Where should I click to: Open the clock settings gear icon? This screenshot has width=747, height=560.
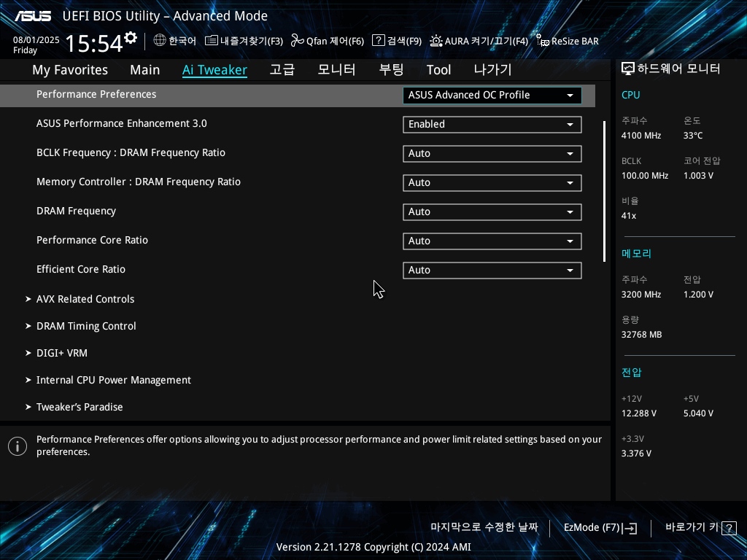pos(131,38)
